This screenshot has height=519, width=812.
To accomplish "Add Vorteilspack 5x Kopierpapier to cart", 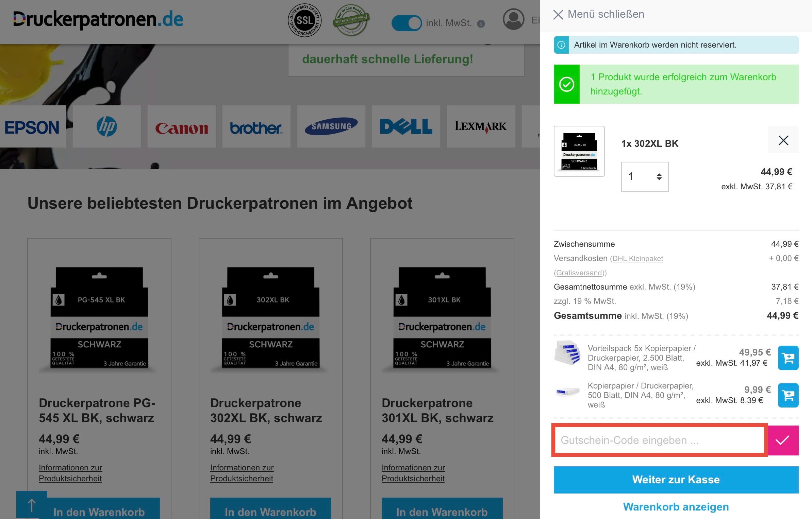I will (x=788, y=358).
